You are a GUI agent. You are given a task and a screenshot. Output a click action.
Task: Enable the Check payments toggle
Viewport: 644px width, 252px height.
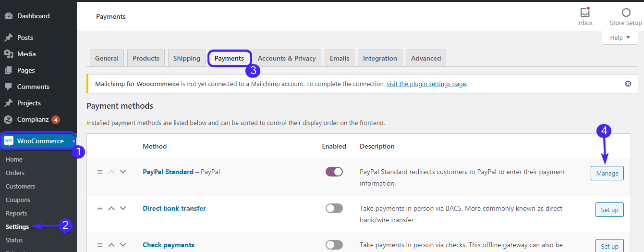[x=334, y=245]
